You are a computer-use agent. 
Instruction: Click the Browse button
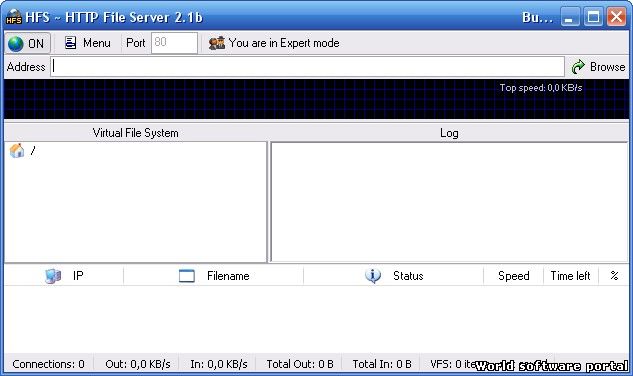(598, 67)
